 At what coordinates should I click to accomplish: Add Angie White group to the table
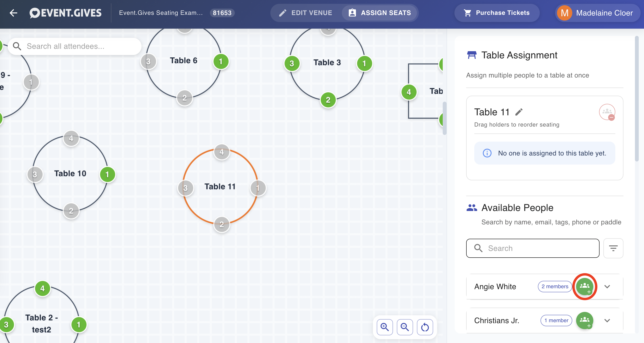pos(584,287)
